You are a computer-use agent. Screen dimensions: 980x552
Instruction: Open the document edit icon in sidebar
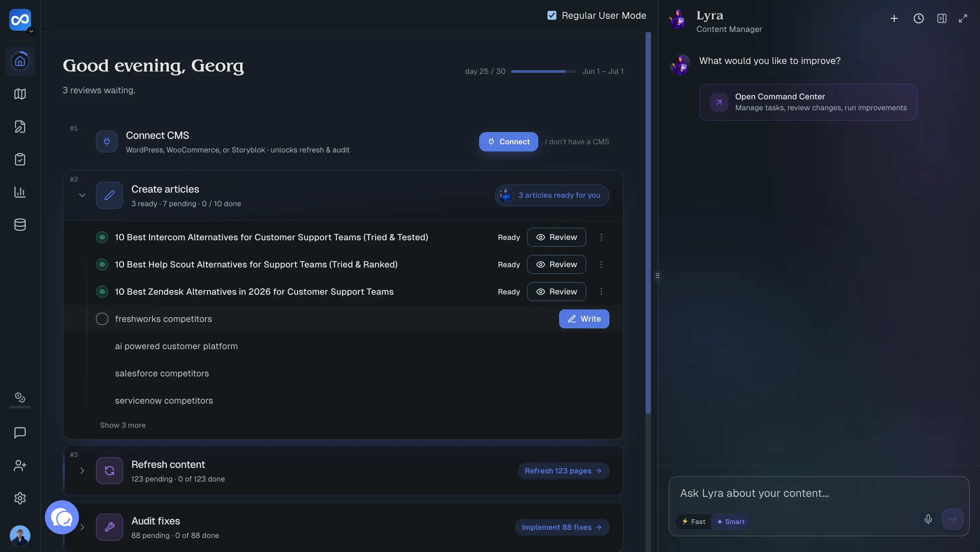click(x=20, y=127)
